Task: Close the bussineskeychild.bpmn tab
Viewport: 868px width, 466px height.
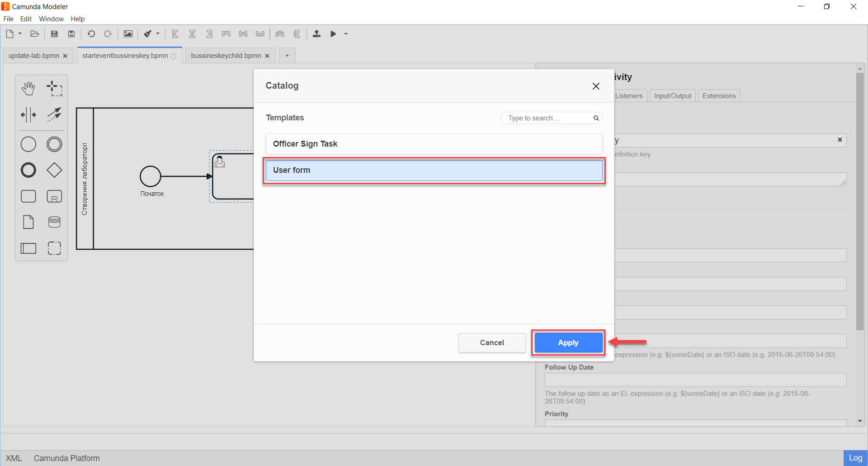Action: pos(267,56)
